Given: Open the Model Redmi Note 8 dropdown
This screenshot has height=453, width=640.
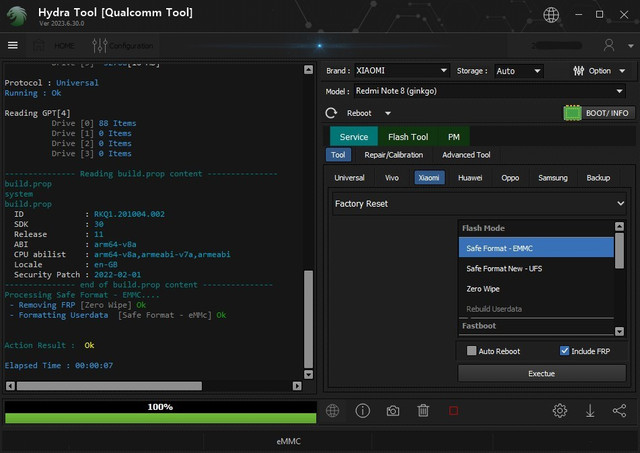Looking at the screenshot, I should pyautogui.click(x=489, y=91).
